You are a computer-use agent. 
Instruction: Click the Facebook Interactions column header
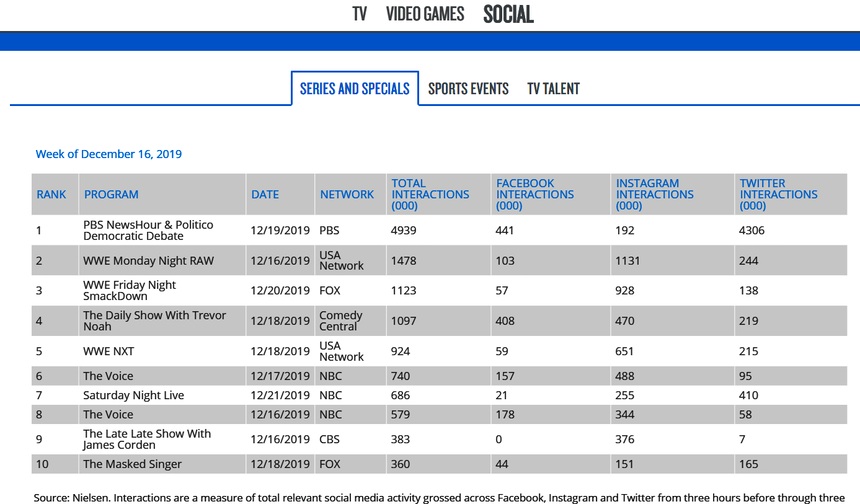tap(535, 194)
